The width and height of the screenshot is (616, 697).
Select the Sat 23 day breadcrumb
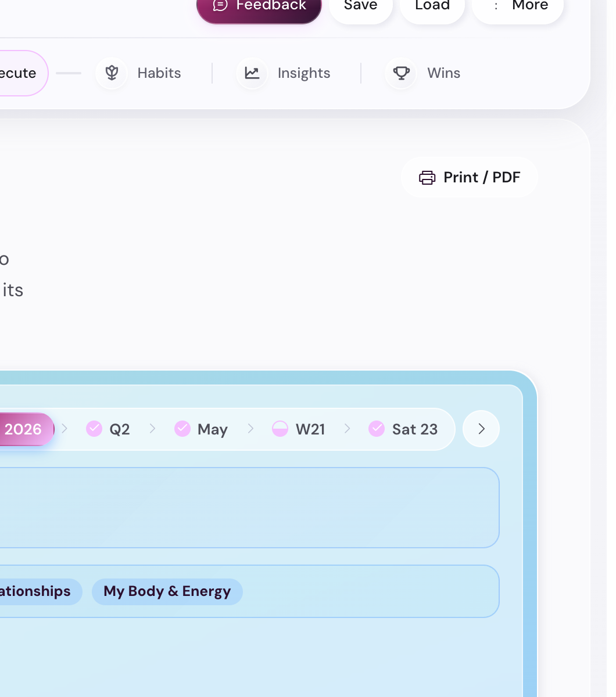pyautogui.click(x=403, y=429)
